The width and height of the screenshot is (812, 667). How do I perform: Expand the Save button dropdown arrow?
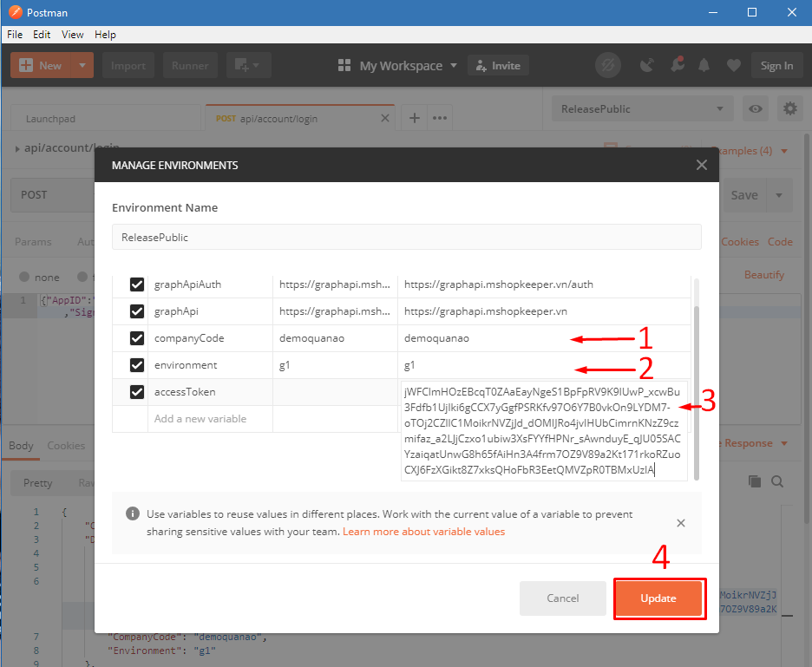pos(777,195)
